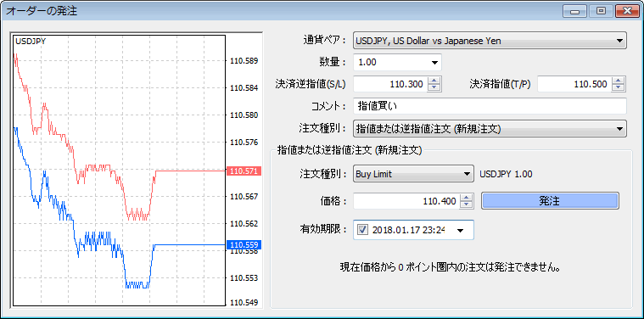
Task: Click the 2018.01.17 23:24 expiration date text
Action: coord(409,230)
